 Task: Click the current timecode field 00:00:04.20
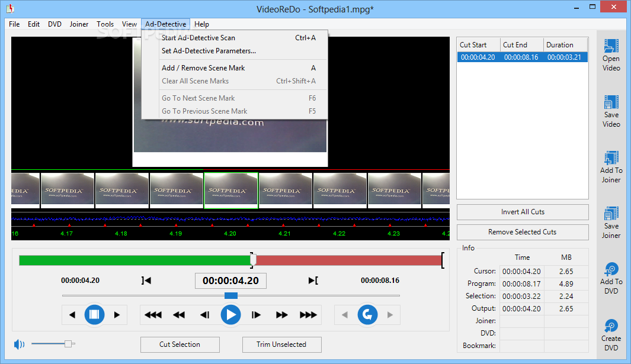[230, 281]
